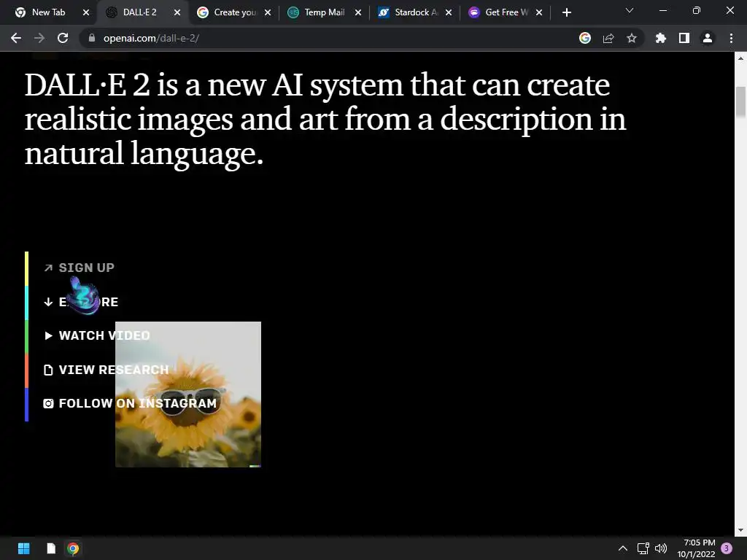
Task: Open the volume speaker icon
Action: tap(661, 548)
